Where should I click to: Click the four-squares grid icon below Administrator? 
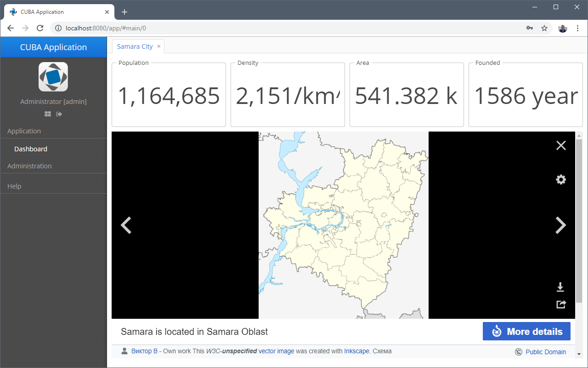coord(48,114)
